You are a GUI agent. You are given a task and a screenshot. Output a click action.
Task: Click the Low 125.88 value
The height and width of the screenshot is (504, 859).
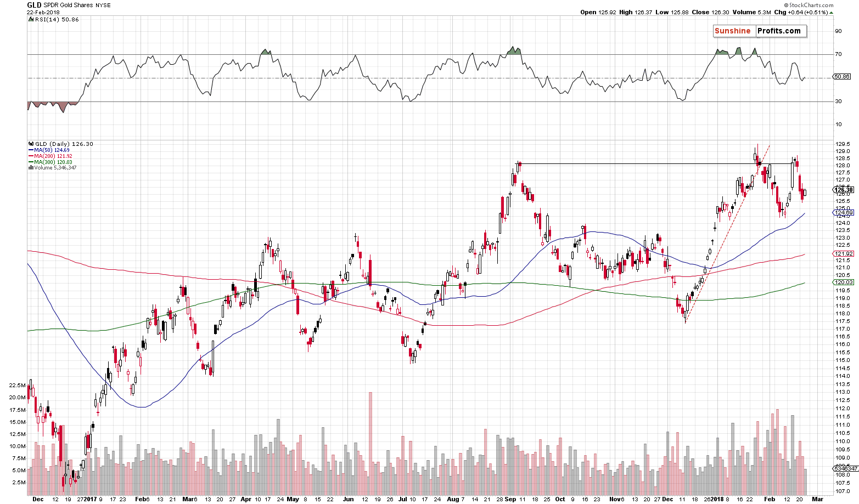point(671,12)
